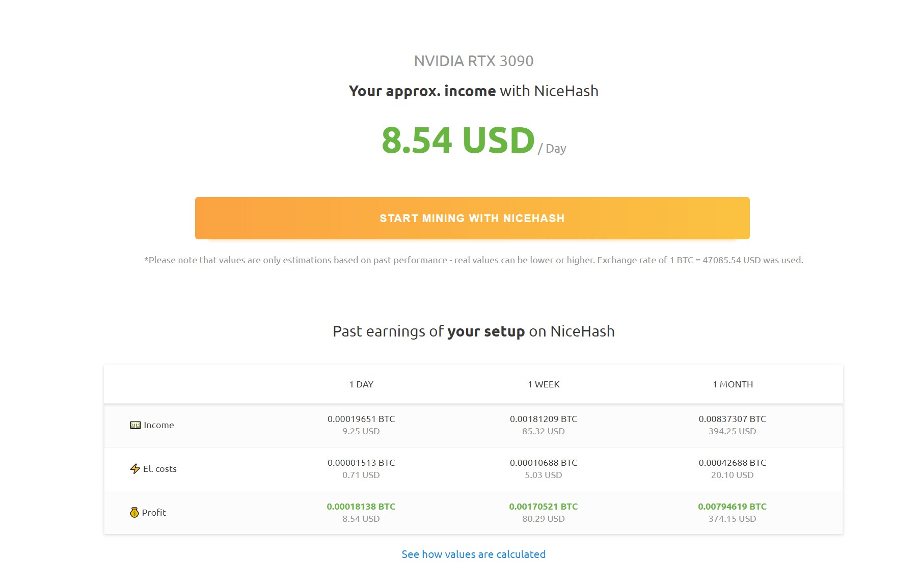Viewport: 920px width, 588px height.
Task: Select the 1 MONTH column header
Action: tap(733, 384)
